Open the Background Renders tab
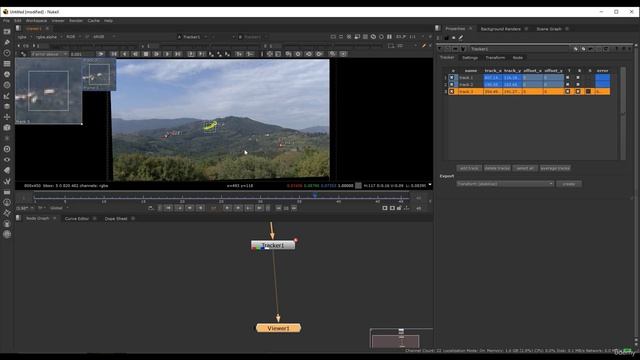This screenshot has height=360, width=640. pos(501,29)
